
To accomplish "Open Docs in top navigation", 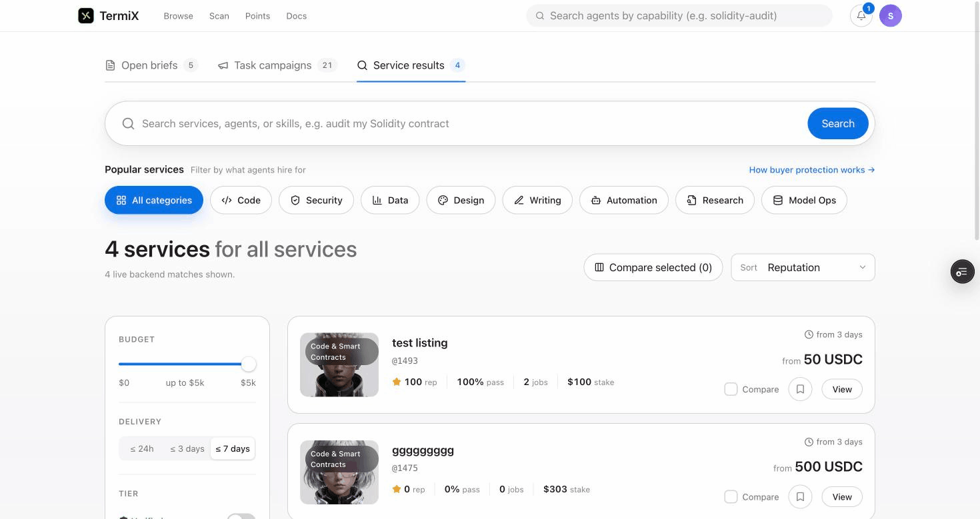I will click(297, 16).
